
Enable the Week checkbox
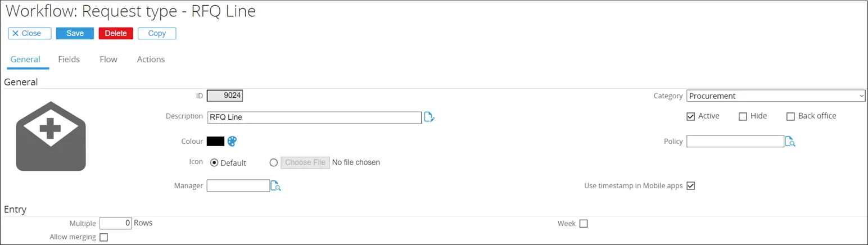(584, 224)
